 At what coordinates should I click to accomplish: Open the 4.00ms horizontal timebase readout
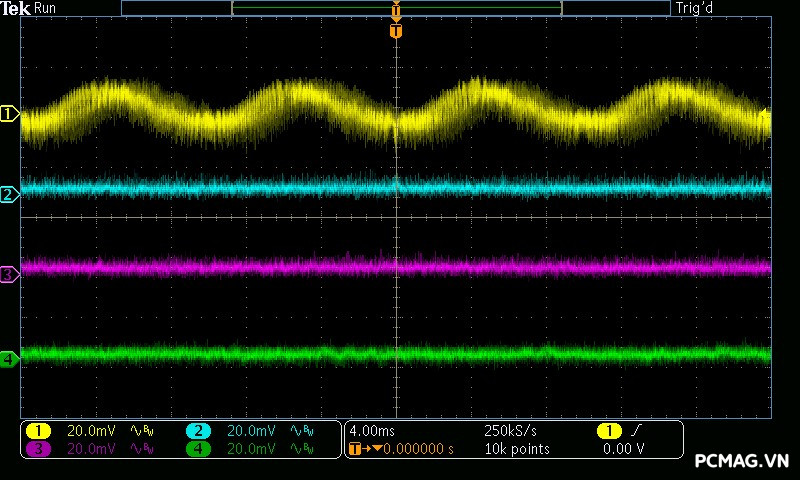coord(372,430)
